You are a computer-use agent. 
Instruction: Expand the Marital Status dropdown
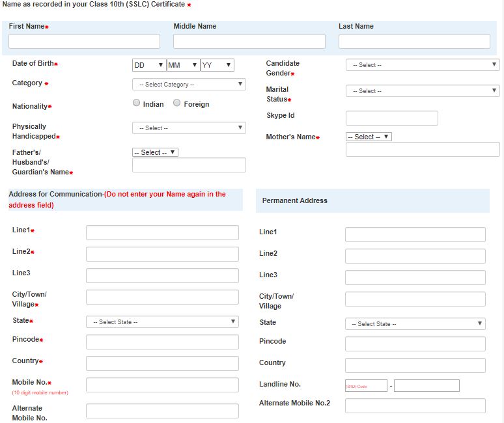pos(422,91)
